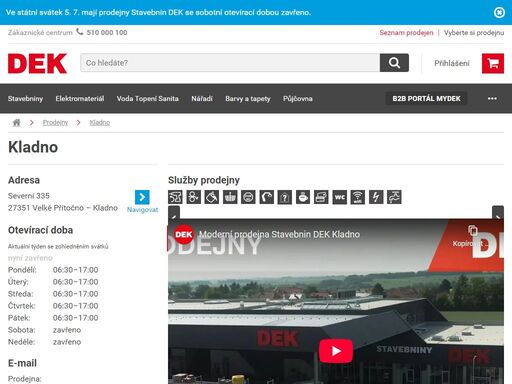Click the magnifier search button
Screen dimensions: 512x384
(x=394, y=63)
